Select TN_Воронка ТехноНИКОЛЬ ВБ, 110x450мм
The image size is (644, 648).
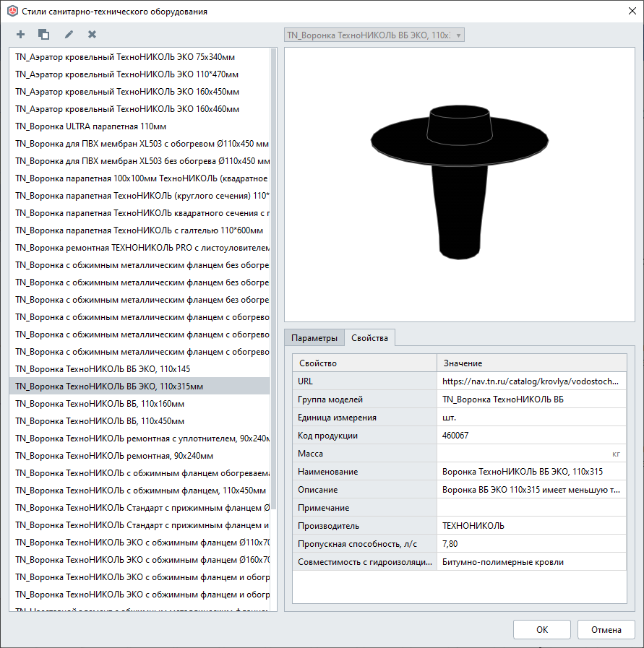coord(139,421)
